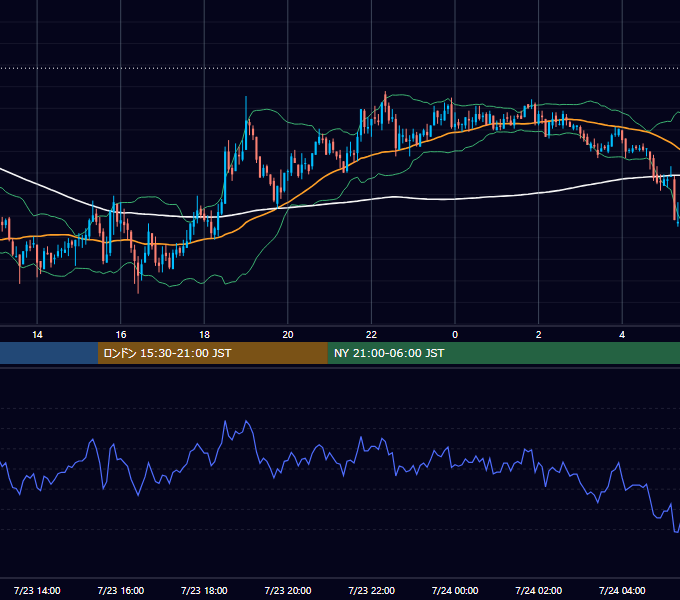Click the 7/24 00:00 date label
The image size is (680, 600).
(455, 590)
